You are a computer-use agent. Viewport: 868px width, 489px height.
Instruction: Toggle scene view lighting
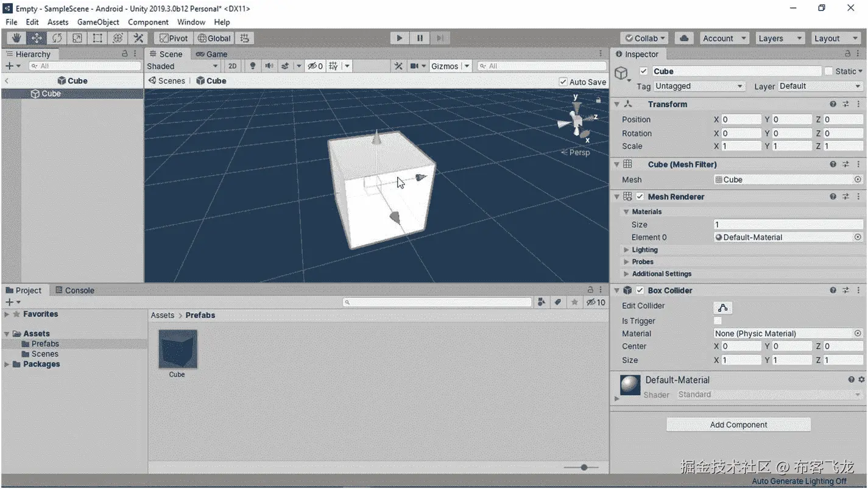click(253, 66)
